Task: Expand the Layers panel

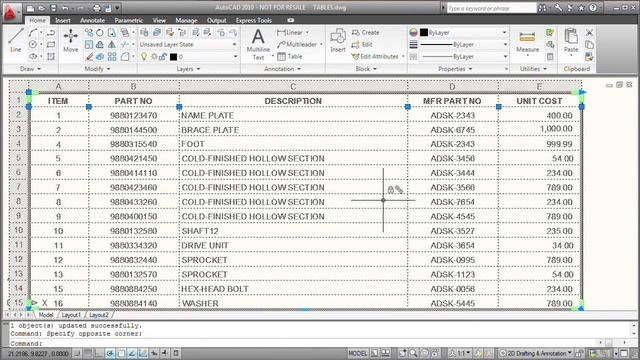Action: tap(189, 69)
